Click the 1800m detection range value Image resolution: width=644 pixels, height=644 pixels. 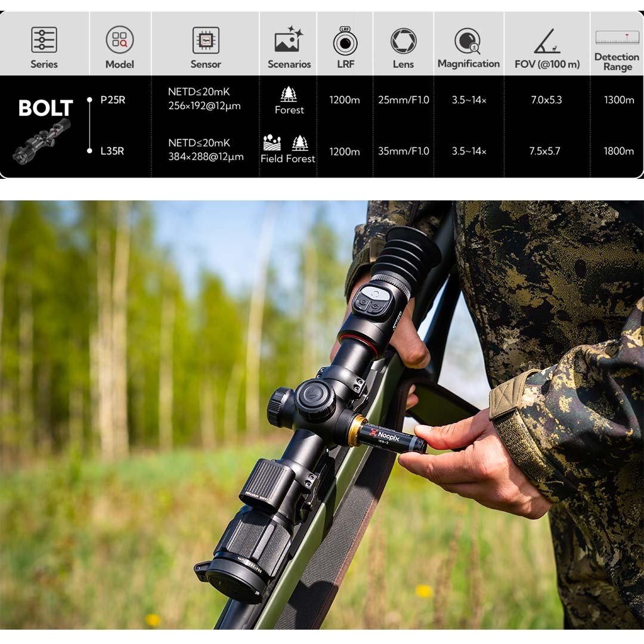pos(618,151)
